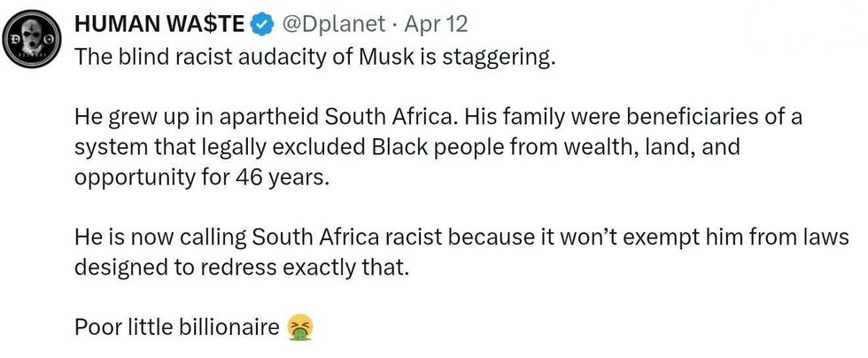The height and width of the screenshot is (358, 868).
Task: Click the phrase "Poor little billionaire"
Action: pyautogui.click(x=177, y=327)
